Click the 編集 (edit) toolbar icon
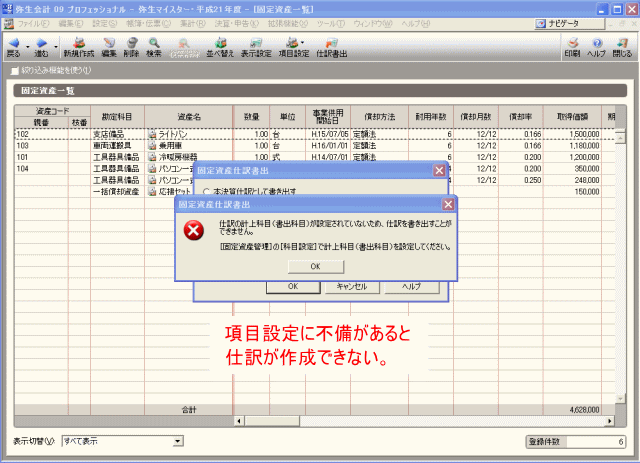Viewport: 640px width, 463px height. tap(109, 47)
